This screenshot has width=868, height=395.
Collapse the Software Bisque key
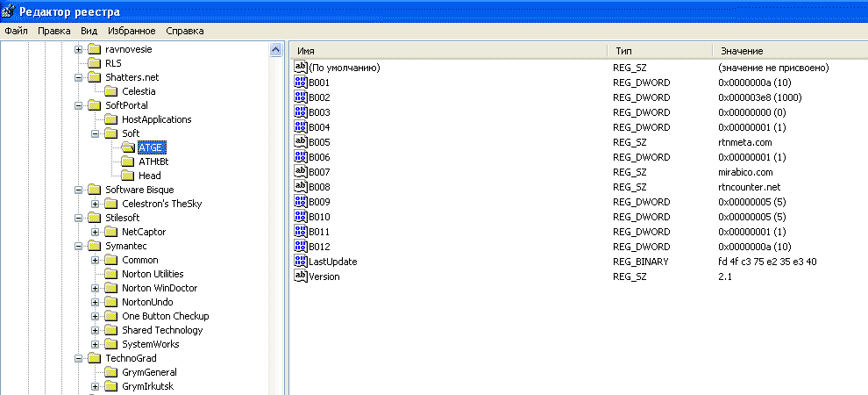[78, 190]
